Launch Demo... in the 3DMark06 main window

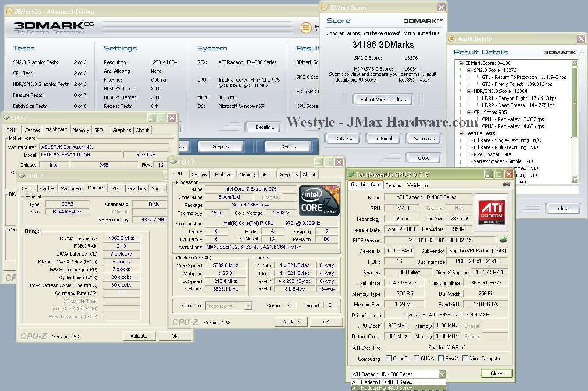(x=289, y=146)
